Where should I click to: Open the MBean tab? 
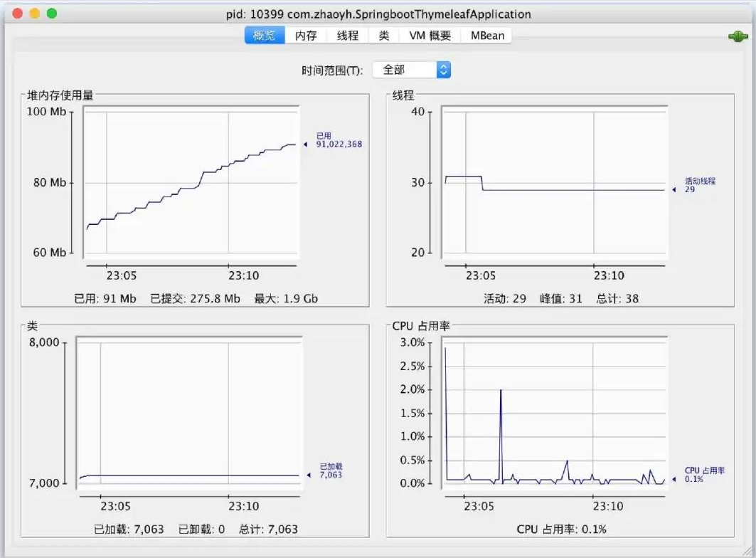pos(487,36)
